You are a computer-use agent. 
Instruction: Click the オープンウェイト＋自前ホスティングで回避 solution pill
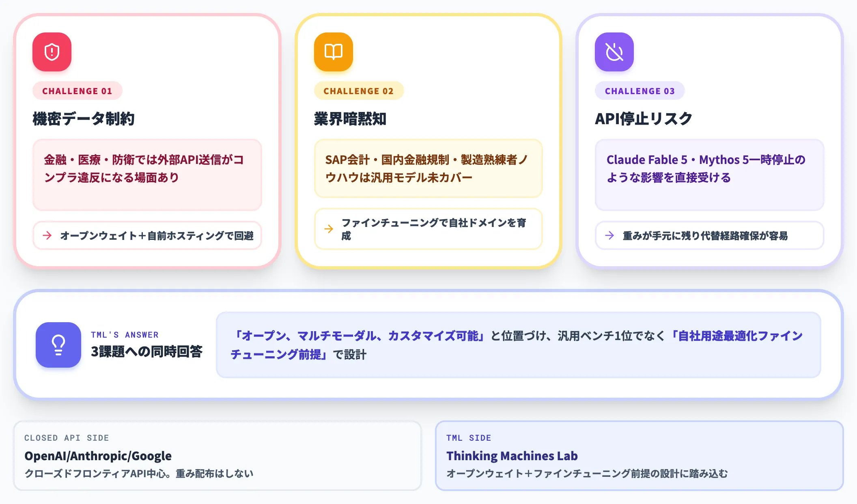(147, 235)
